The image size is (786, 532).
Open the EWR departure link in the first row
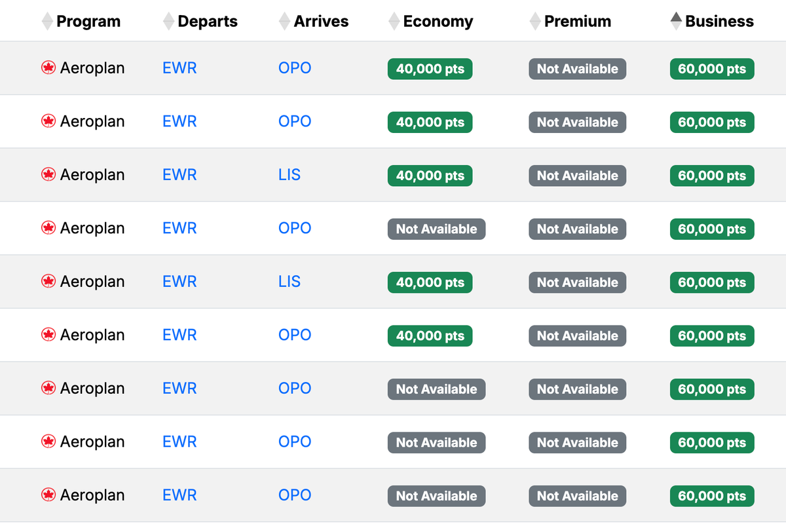click(x=179, y=67)
